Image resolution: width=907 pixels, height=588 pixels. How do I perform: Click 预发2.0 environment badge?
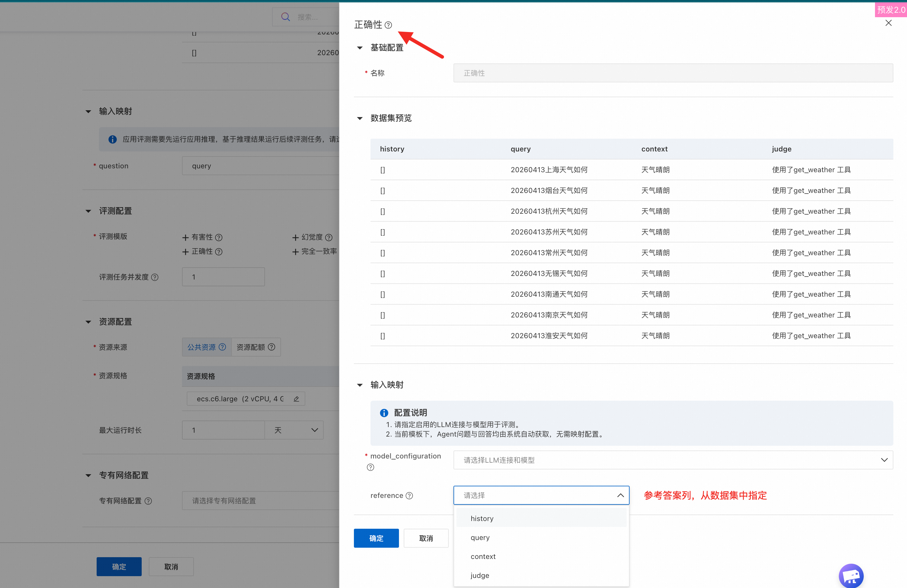891,9
